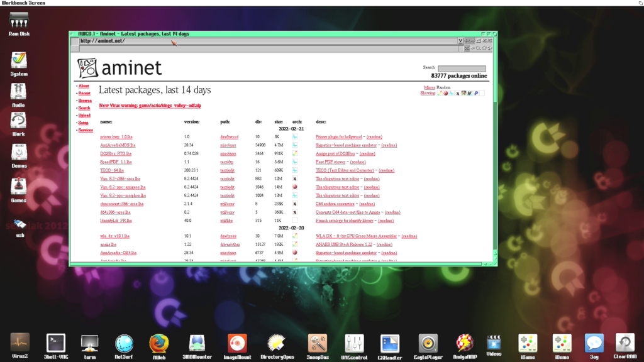This screenshot has width=644, height=362.
Task: Toggle the first architecture filter icon in Showing
Action: 440,93
